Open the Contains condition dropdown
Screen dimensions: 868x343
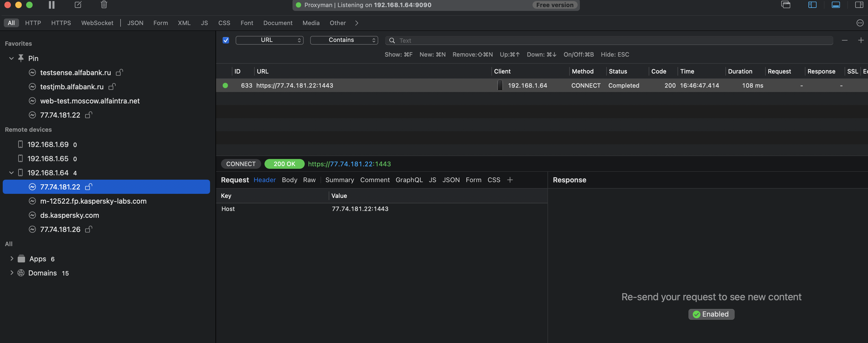pos(344,40)
